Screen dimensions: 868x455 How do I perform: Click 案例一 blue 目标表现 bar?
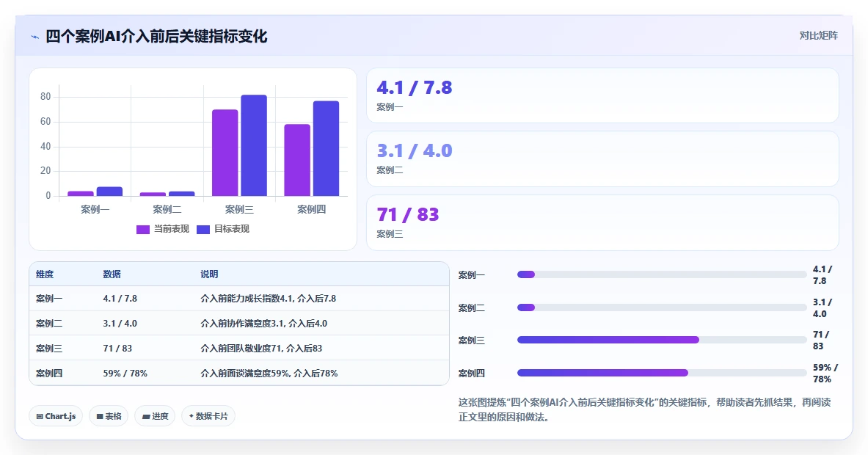(109, 192)
